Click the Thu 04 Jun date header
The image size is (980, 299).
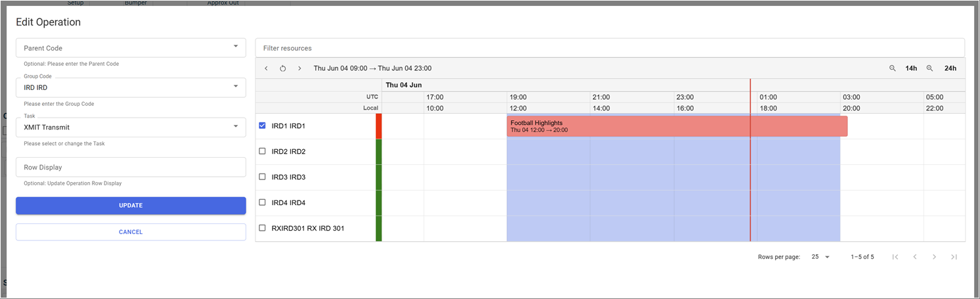pyautogui.click(x=404, y=85)
